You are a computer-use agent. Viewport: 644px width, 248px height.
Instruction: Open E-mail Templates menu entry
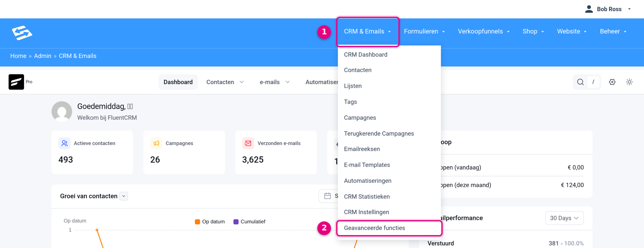(x=389, y=165)
